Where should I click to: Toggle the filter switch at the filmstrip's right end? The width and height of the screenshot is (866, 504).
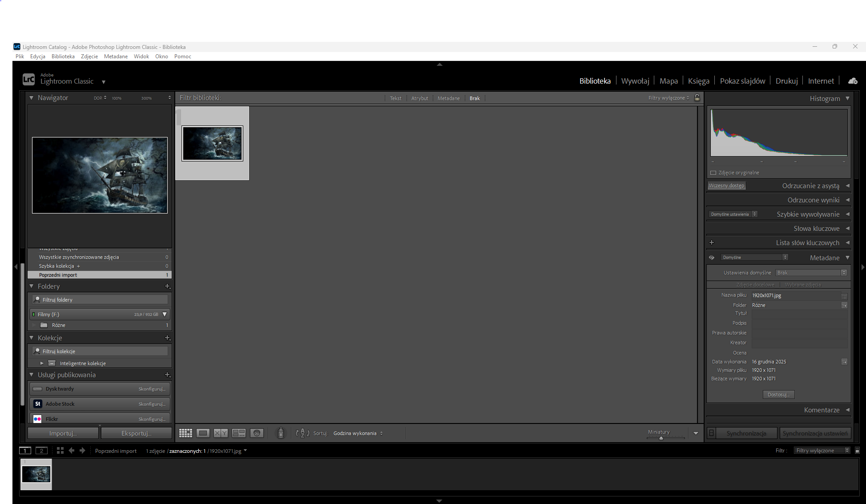[857, 451]
